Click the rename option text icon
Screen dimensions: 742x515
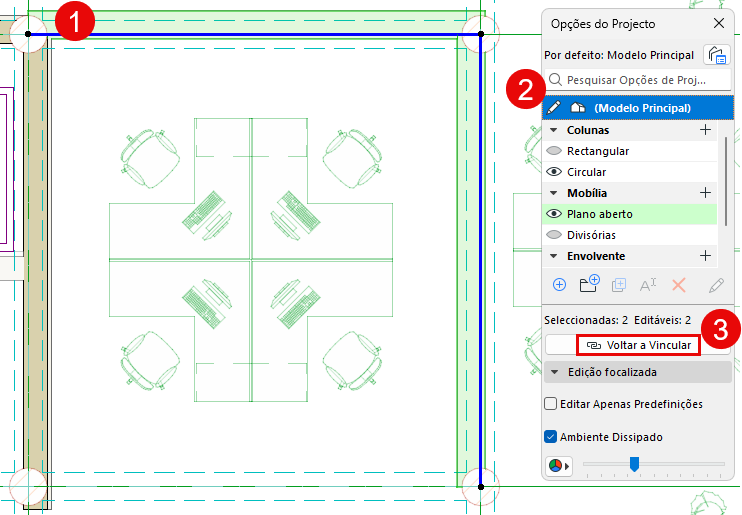point(648,284)
